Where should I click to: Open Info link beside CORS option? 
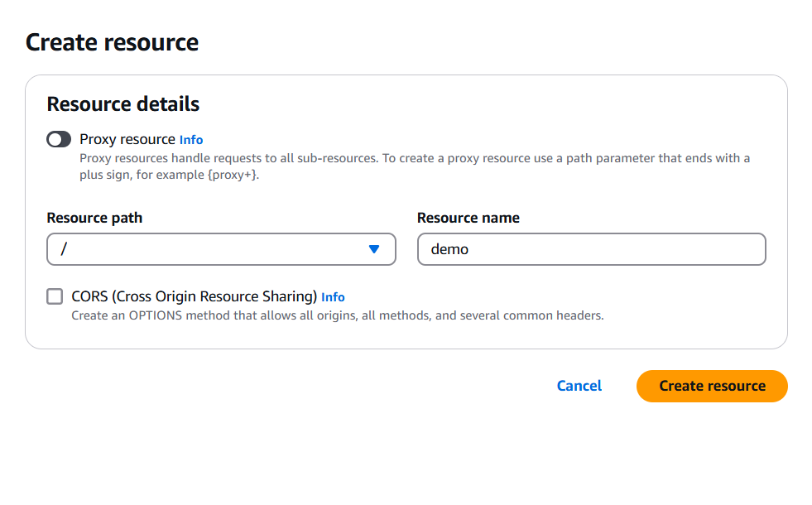click(333, 297)
